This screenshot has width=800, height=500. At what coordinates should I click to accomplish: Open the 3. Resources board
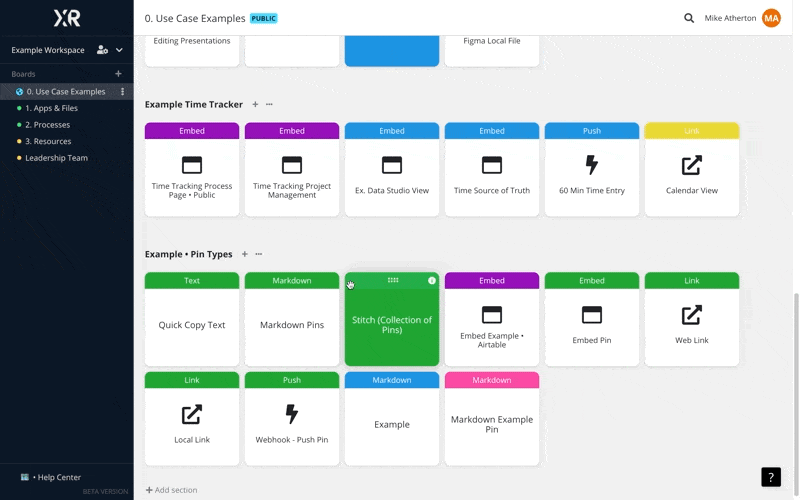click(48, 141)
